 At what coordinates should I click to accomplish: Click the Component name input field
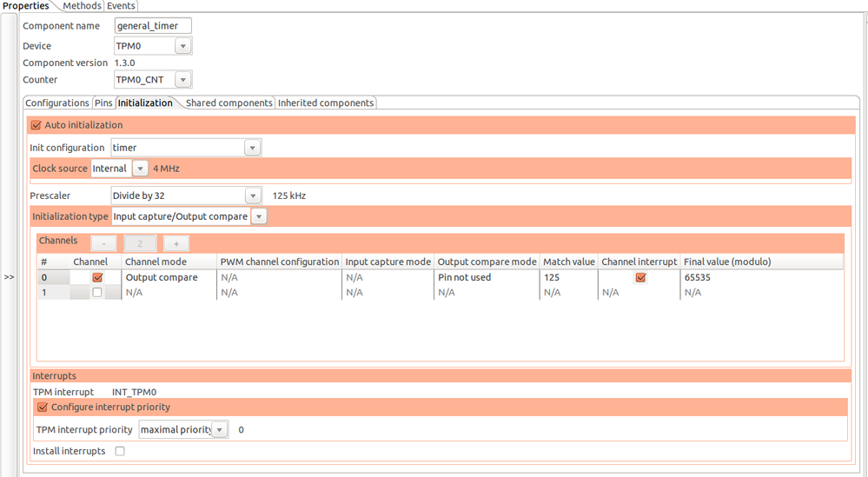(x=153, y=26)
